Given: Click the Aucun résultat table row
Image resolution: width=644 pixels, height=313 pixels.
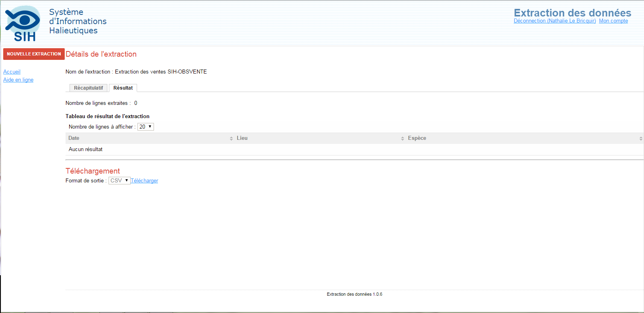Looking at the screenshot, I should tap(86, 149).
